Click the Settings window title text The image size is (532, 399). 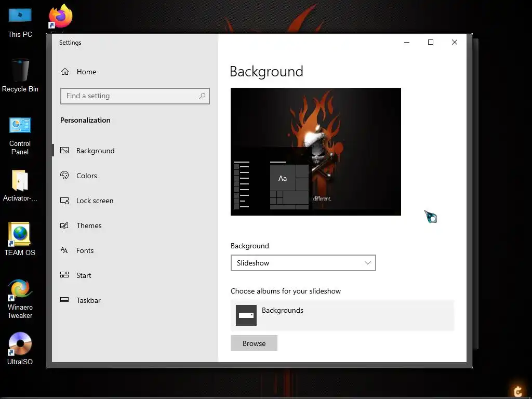[x=70, y=43]
